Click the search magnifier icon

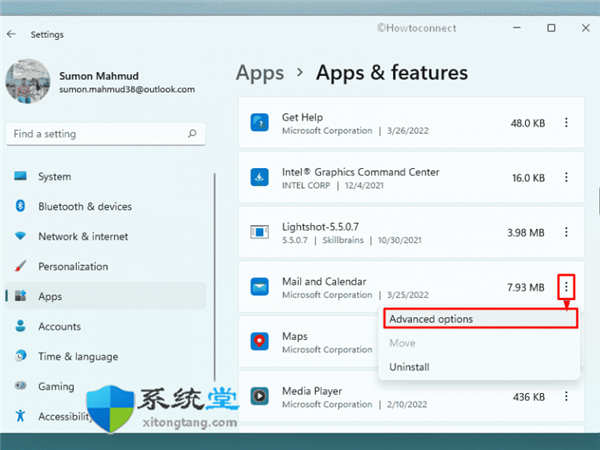click(x=192, y=134)
